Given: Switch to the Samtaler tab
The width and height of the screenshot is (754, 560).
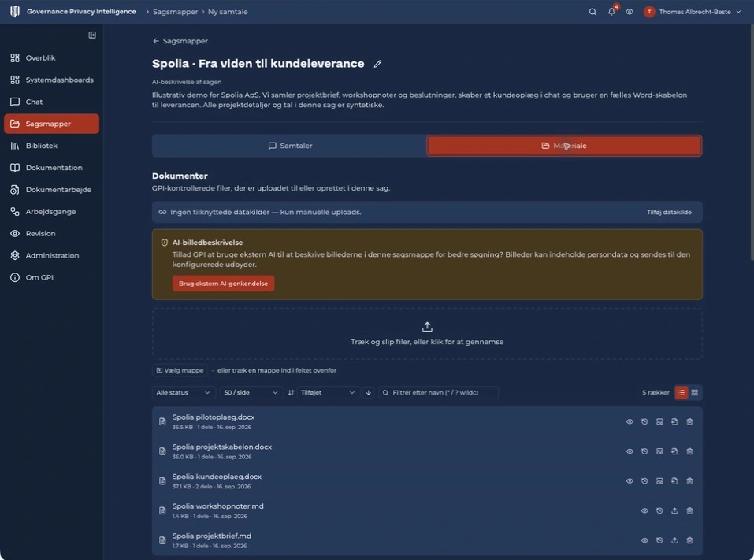Looking at the screenshot, I should [290, 146].
